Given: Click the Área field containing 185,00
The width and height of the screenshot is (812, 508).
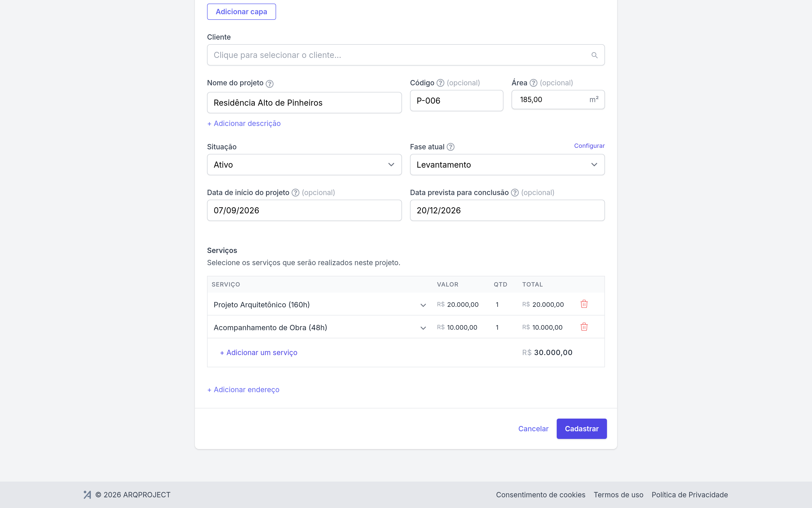Looking at the screenshot, I should point(558,100).
